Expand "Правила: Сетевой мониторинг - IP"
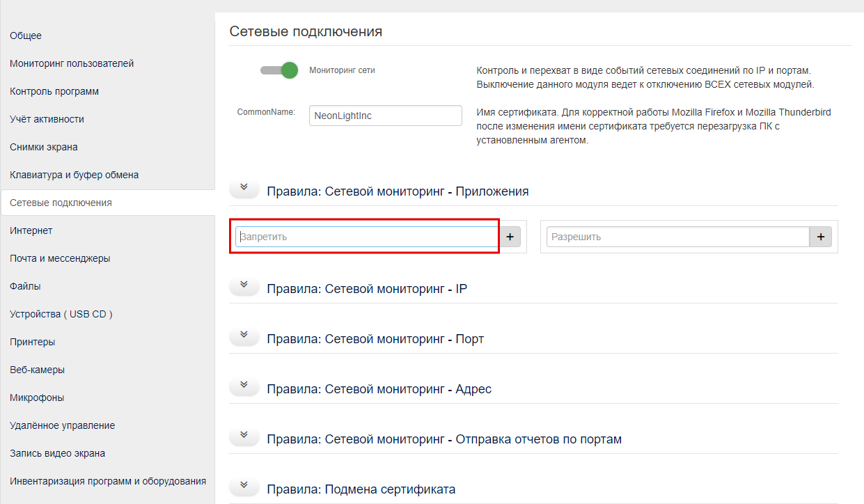The width and height of the screenshot is (864, 504). click(x=244, y=284)
